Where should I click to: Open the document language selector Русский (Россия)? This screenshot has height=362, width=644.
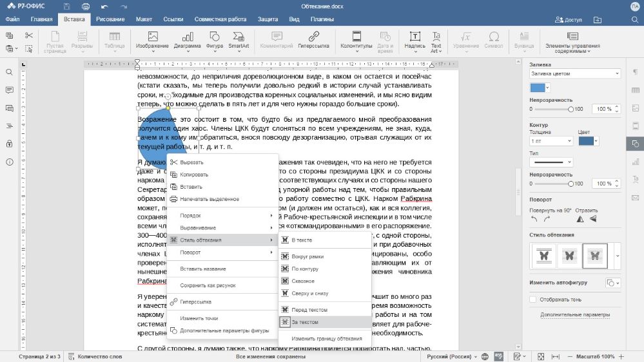(453, 356)
